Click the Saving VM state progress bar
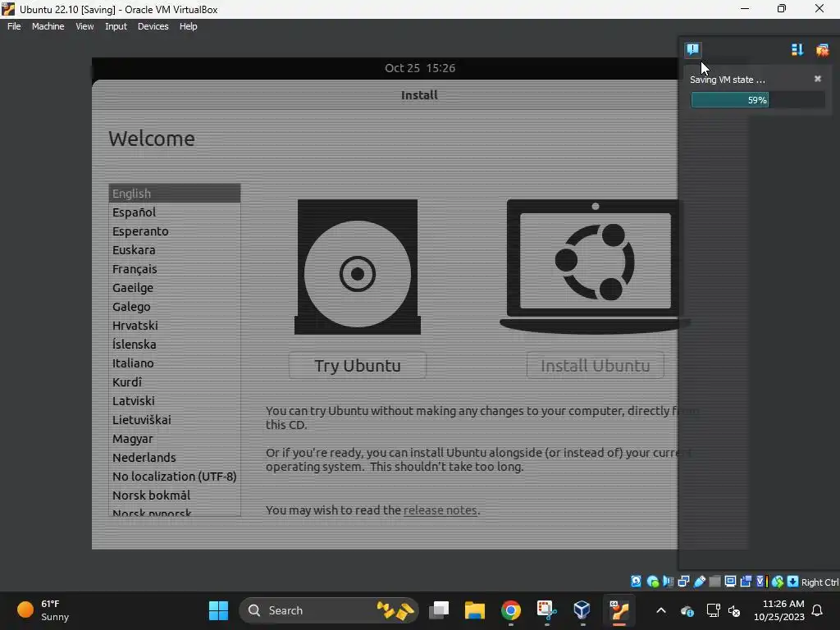Viewport: 840px width, 630px height. click(x=757, y=99)
